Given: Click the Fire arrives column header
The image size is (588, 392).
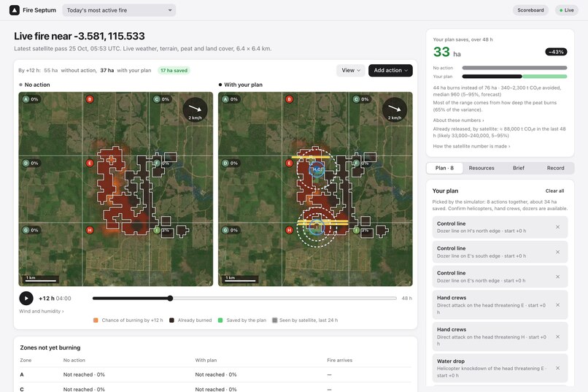Looking at the screenshot, I should 339,360.
